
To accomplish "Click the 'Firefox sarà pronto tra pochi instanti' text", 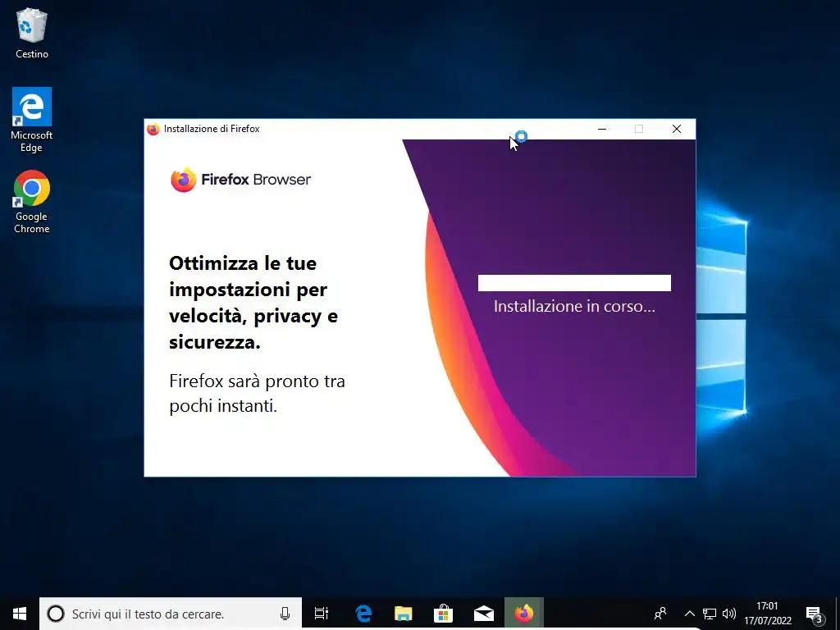I will (x=257, y=393).
